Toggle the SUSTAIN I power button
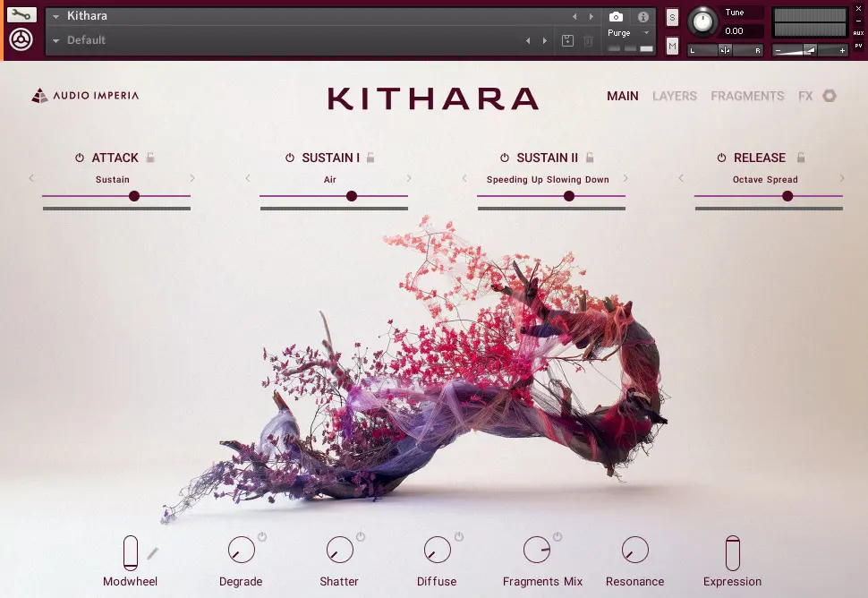The width and height of the screenshot is (868, 598). [290, 158]
